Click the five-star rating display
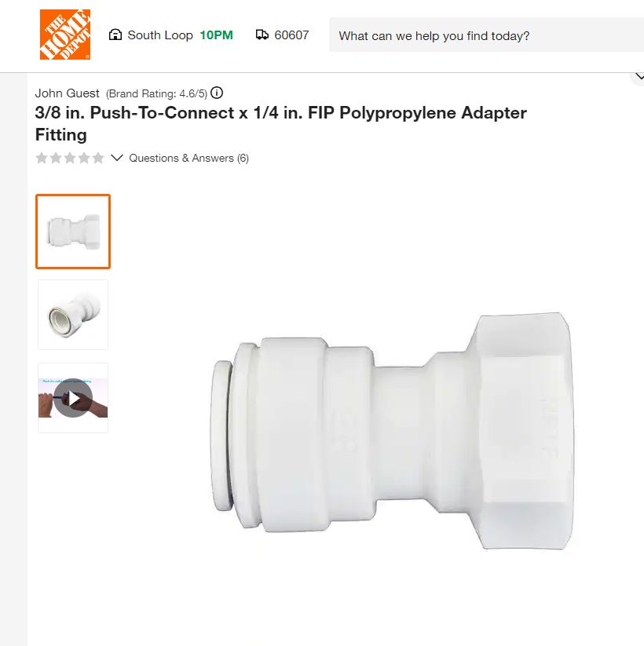This screenshot has width=644, height=646. pyautogui.click(x=70, y=158)
